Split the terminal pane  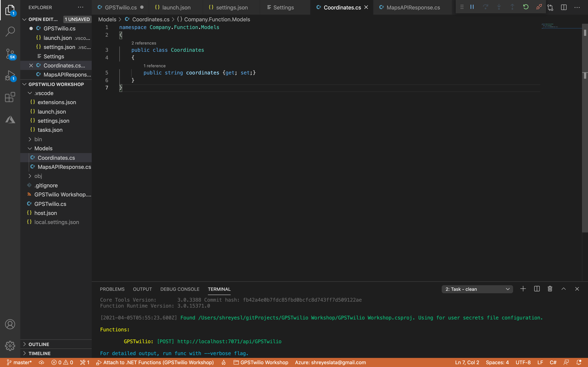537,289
